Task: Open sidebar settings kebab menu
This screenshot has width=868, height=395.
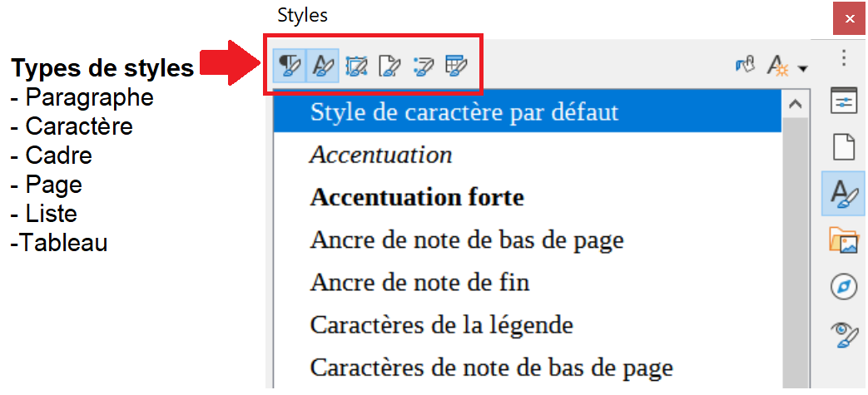Action: [x=844, y=57]
